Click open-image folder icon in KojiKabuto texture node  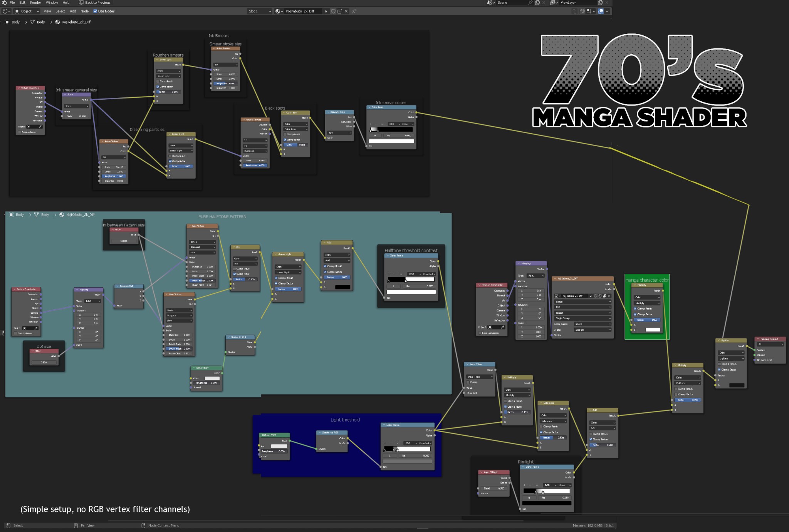(x=604, y=296)
